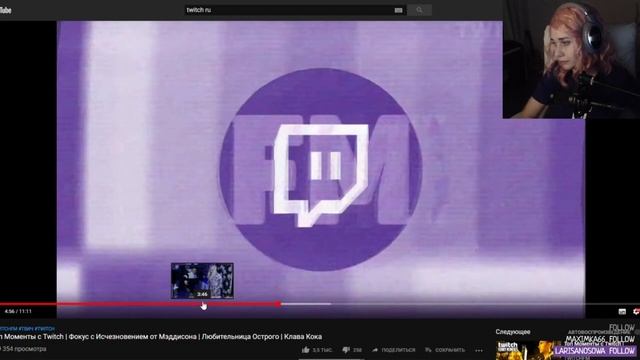The width and height of the screenshot is (640, 360).
Task: Click the Twitch logo in video player
Action: [321, 176]
